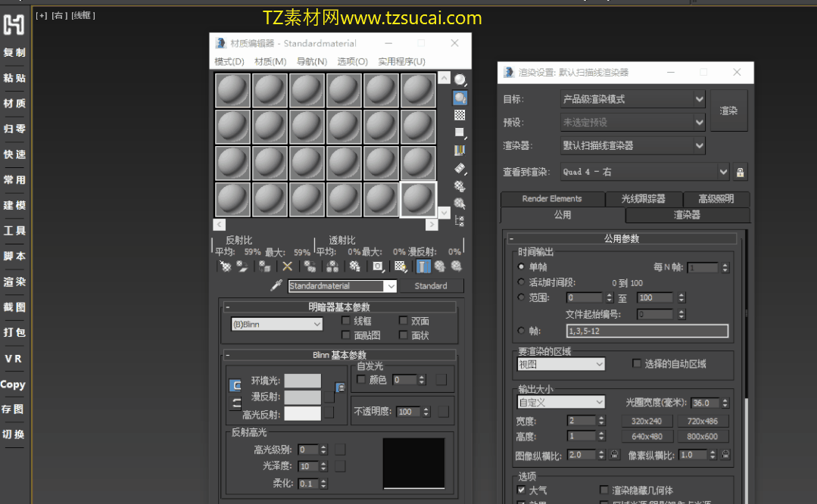Open the 预设 preset dropdown

click(x=632, y=123)
